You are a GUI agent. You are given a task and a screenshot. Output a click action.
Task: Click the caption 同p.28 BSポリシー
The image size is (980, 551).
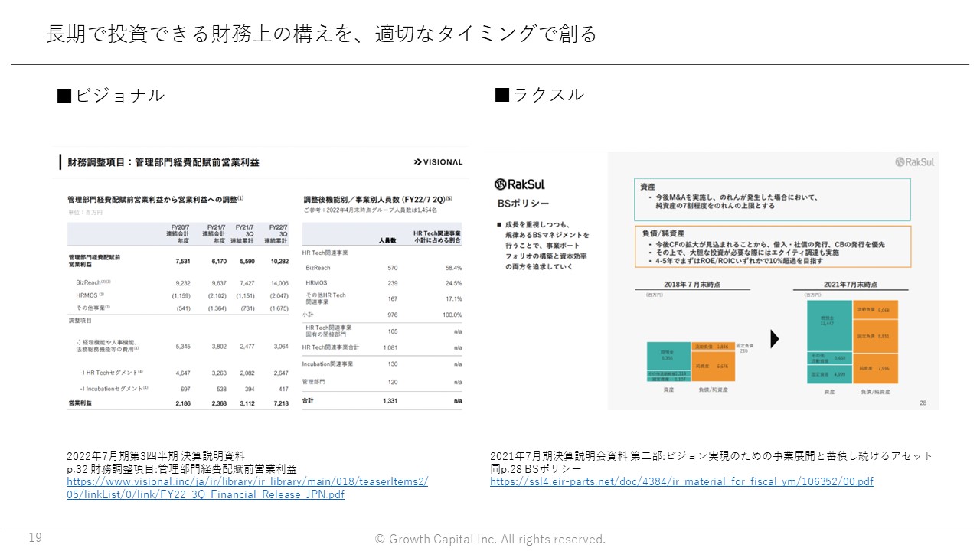coord(535,469)
